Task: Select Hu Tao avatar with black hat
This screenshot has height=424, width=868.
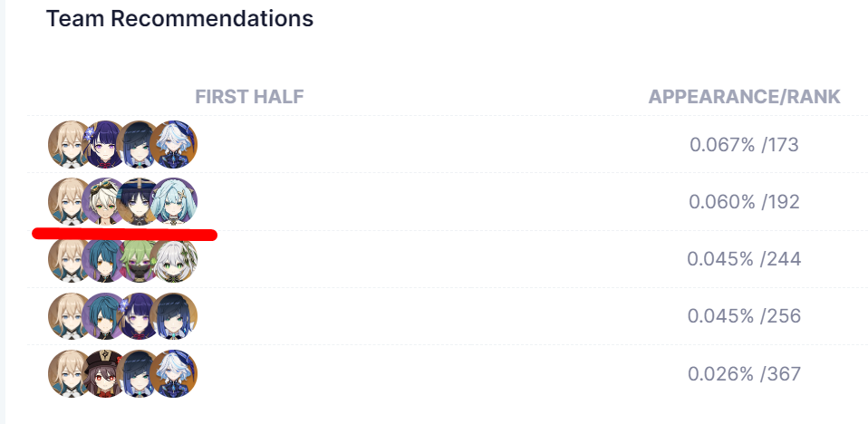Action: (105, 373)
